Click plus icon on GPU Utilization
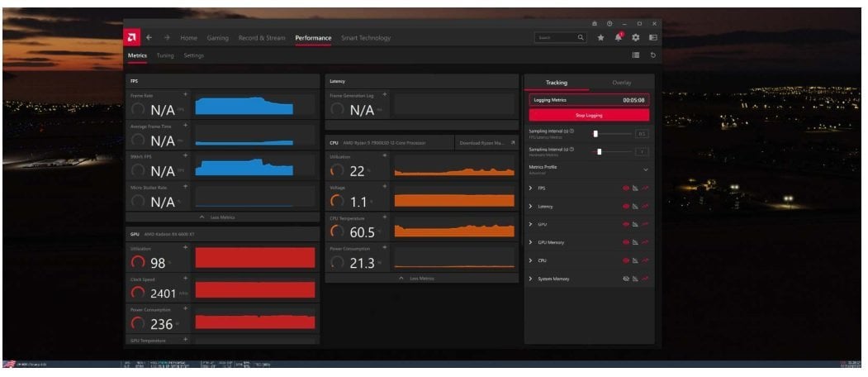 186,248
